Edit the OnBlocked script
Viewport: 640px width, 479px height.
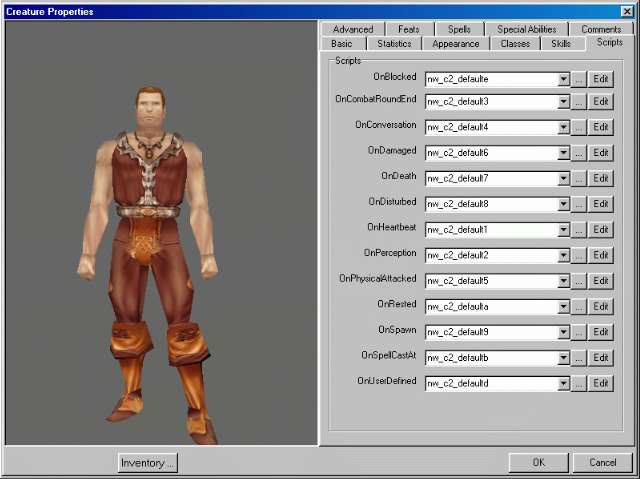point(601,79)
